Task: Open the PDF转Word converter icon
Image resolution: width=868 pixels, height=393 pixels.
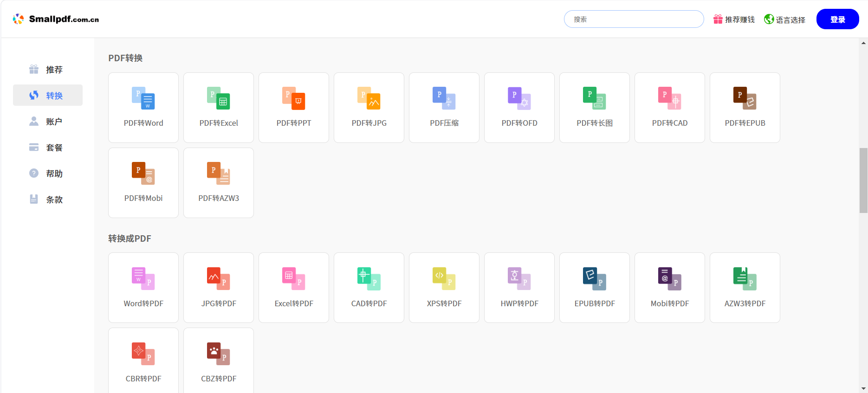Action: click(143, 98)
